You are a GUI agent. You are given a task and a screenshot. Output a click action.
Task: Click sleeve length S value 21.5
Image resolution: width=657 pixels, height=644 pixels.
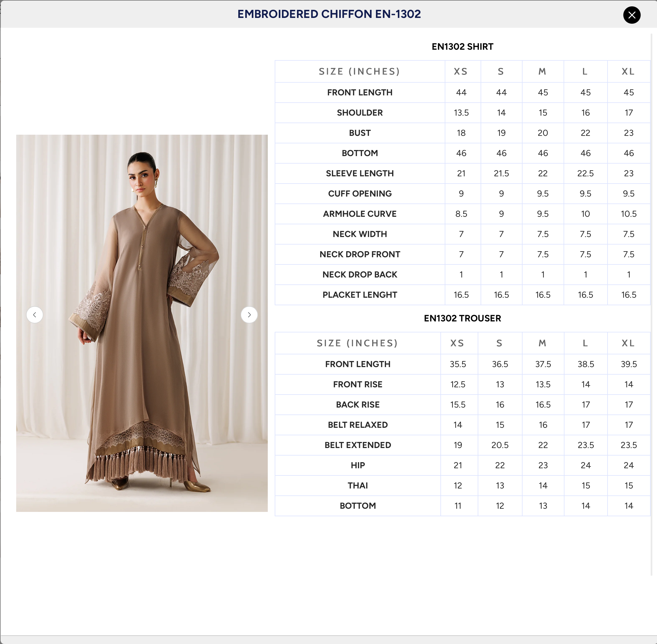pos(501,173)
